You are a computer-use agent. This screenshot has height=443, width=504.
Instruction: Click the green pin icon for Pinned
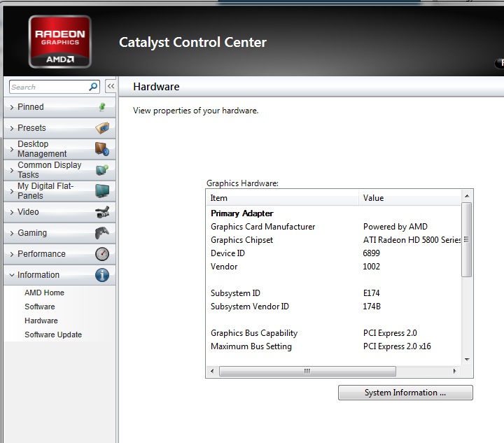click(102, 106)
